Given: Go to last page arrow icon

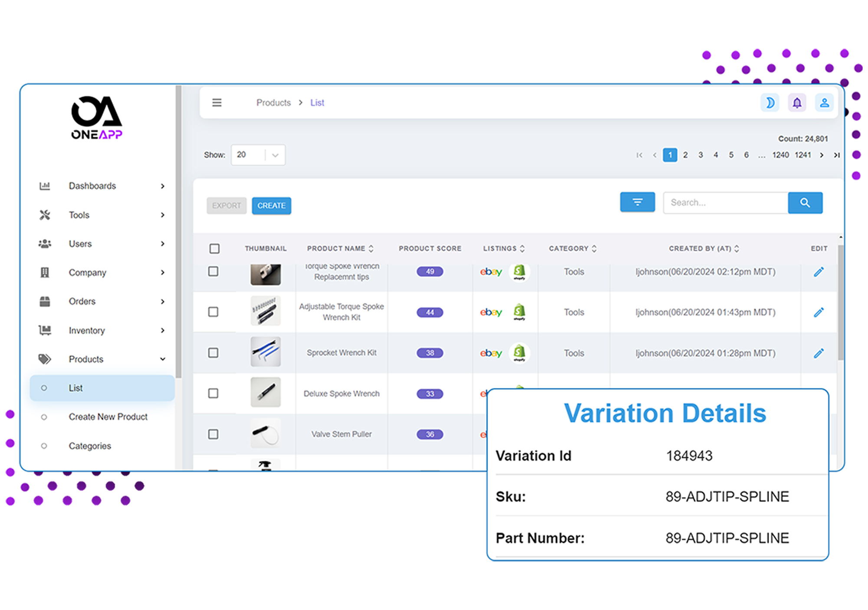Looking at the screenshot, I should point(836,155).
